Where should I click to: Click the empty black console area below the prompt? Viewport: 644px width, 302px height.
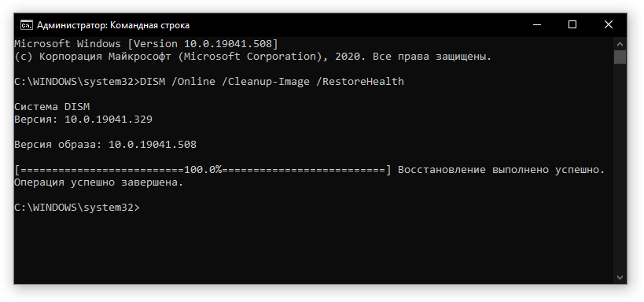[x=312, y=249]
